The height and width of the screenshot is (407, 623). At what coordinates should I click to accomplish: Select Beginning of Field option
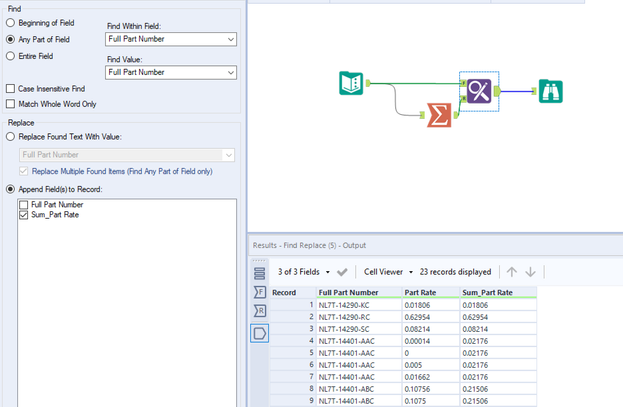[x=11, y=23]
